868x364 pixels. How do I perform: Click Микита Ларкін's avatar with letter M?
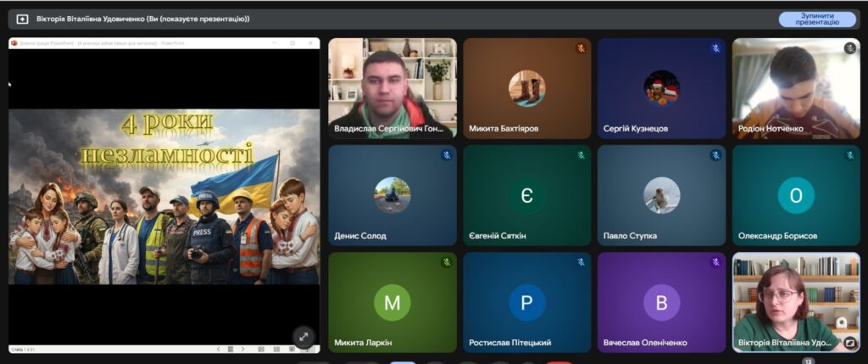coord(392,302)
